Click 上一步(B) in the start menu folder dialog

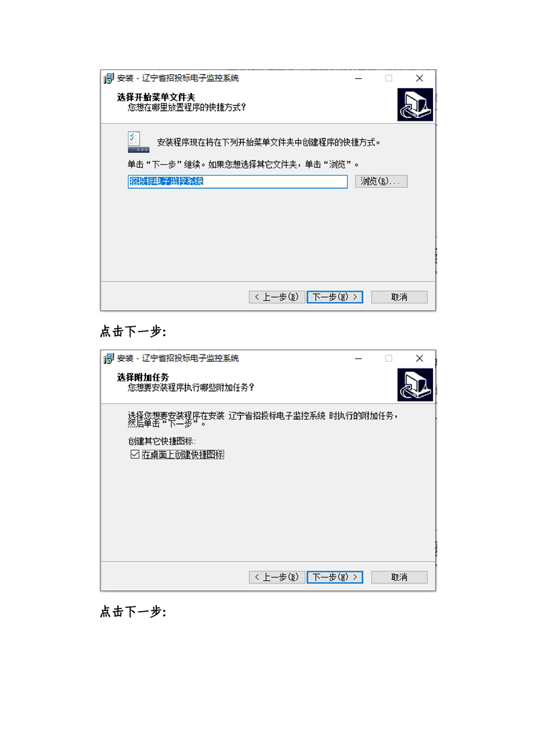pos(277,297)
